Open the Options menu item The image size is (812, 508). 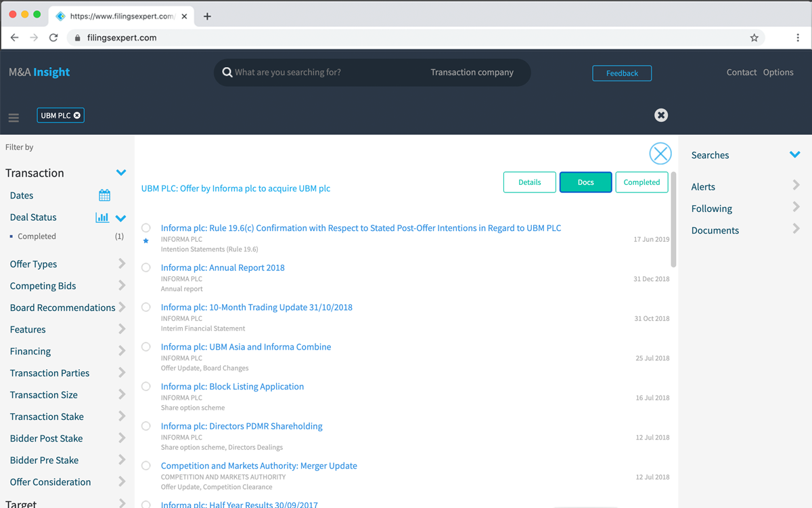(778, 72)
